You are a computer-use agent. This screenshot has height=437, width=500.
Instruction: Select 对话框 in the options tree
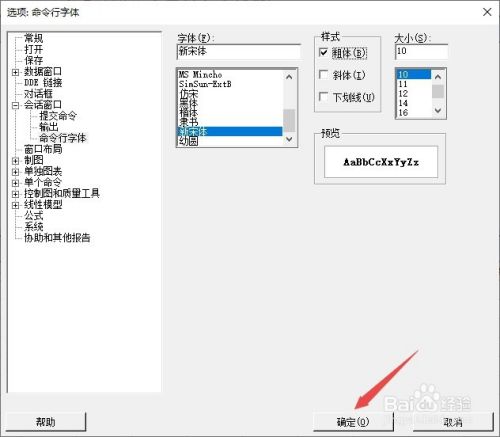click(38, 94)
